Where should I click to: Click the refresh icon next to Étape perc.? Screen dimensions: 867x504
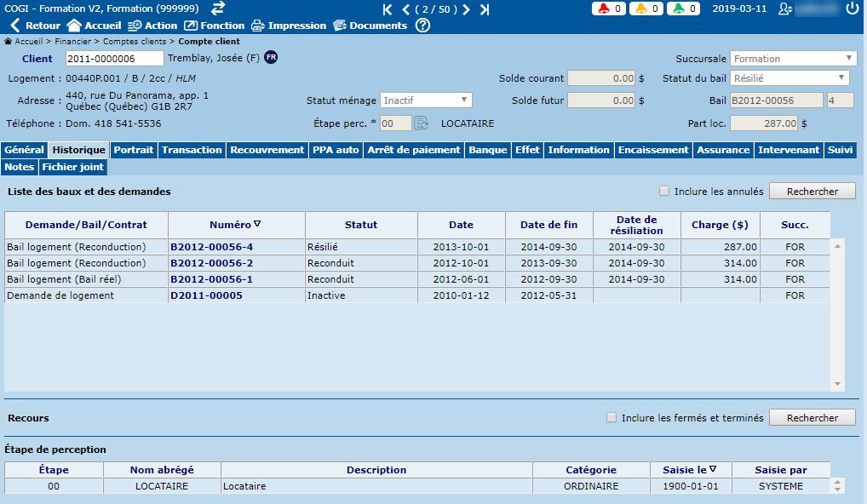(x=421, y=123)
